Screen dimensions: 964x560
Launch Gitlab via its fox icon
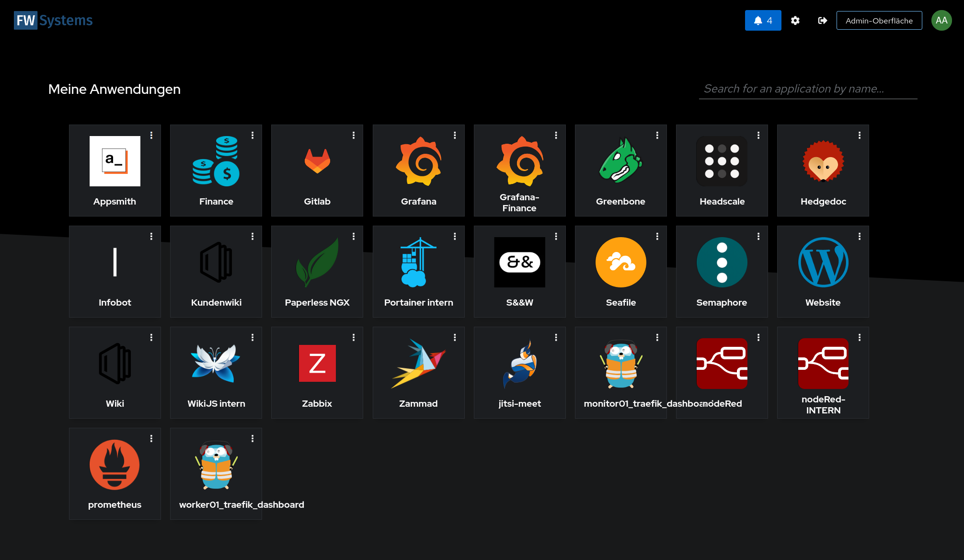pyautogui.click(x=317, y=161)
